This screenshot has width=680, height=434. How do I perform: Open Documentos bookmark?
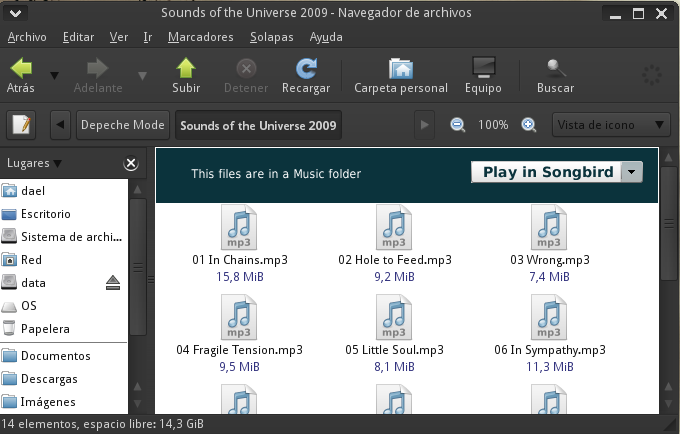tap(64, 356)
